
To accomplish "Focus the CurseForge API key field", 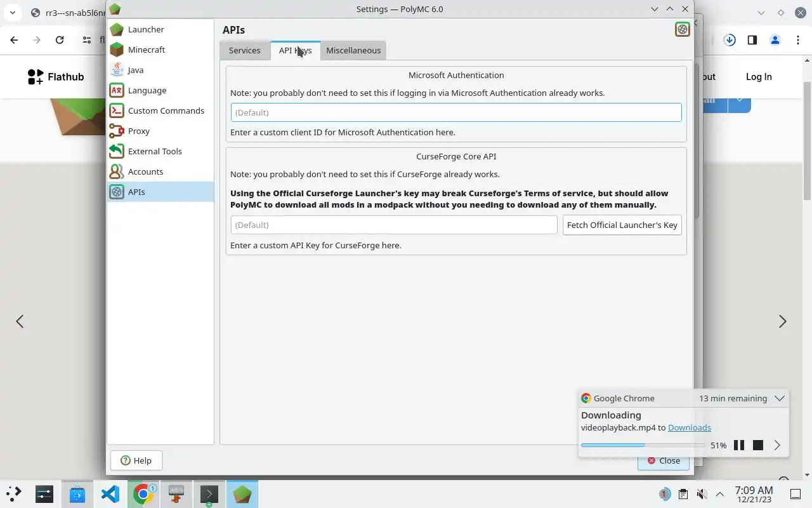I will click(394, 225).
